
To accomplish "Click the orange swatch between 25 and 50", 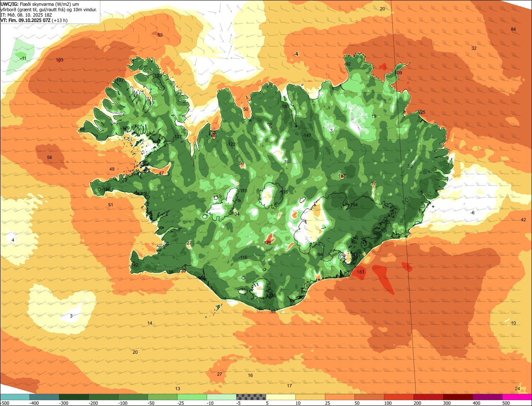I will click(x=340, y=397).
